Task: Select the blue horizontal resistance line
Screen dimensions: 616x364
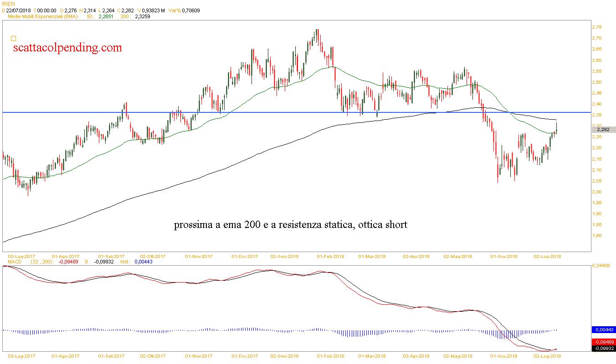Action: [x=296, y=112]
